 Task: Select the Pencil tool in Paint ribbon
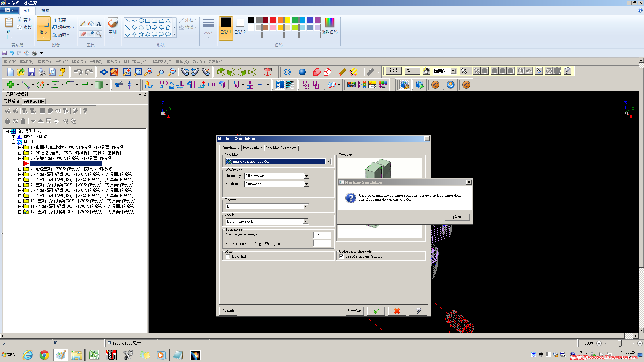83,23
